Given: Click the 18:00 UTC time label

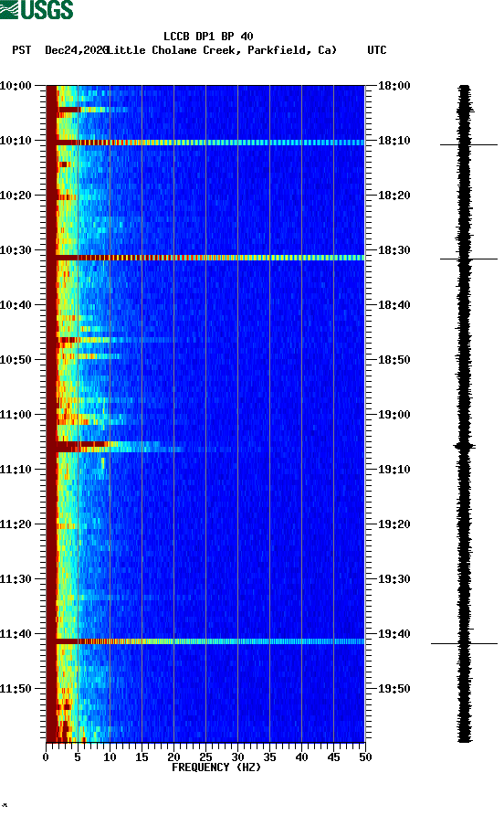Looking at the screenshot, I should tap(394, 86).
